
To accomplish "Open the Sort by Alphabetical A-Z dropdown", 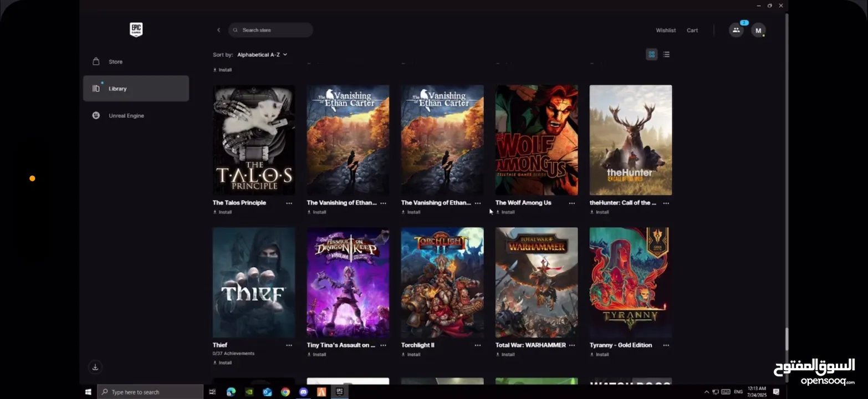I will (262, 55).
